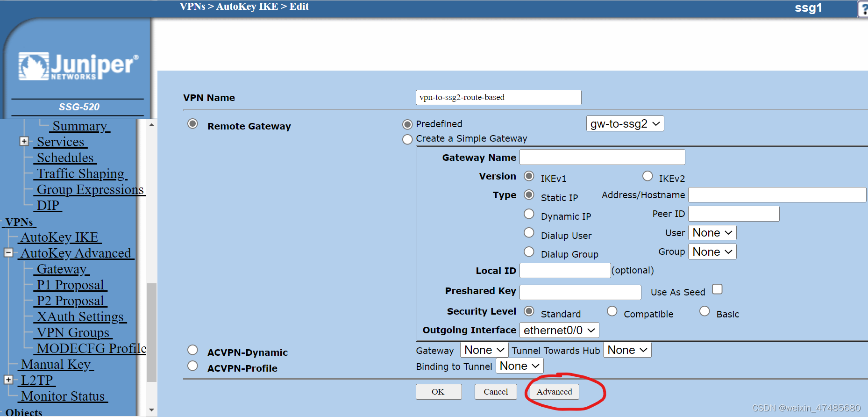Viewport: 868px width, 417px height.
Task: Click the Local ID field
Action: point(565,270)
